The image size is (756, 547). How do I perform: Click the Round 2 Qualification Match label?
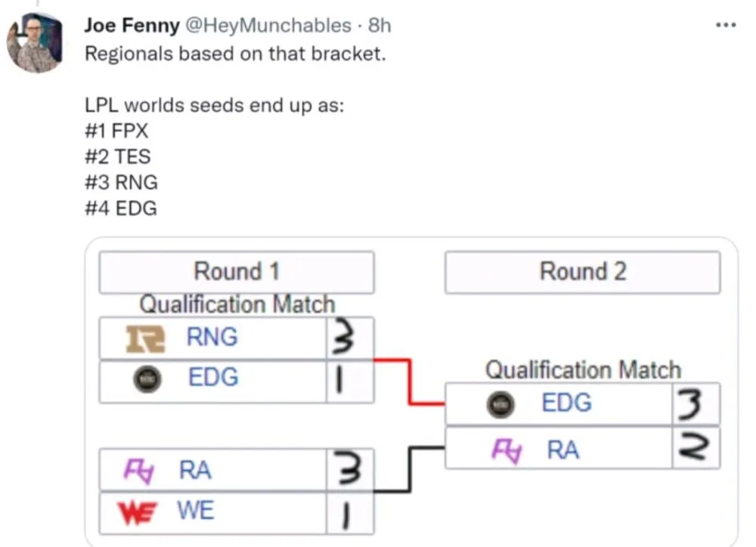(x=582, y=370)
